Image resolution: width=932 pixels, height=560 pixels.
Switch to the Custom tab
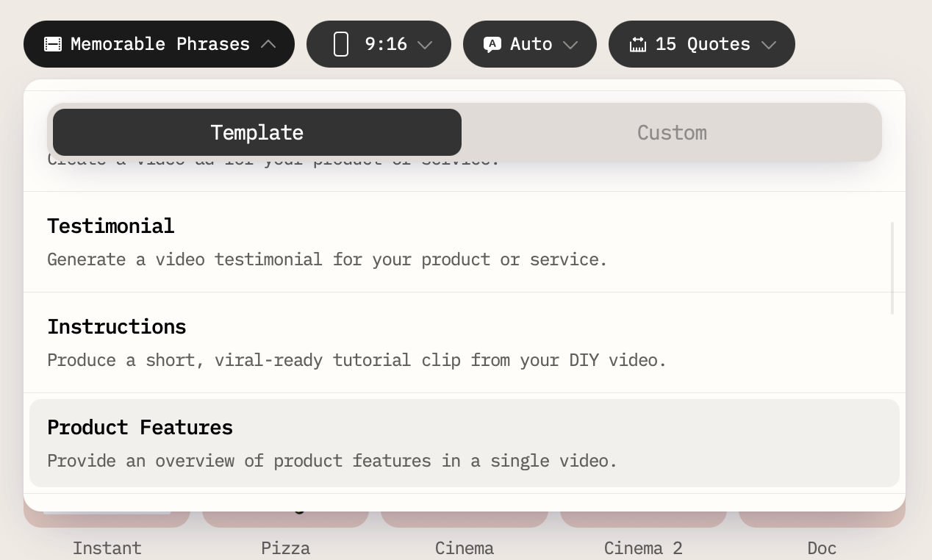(672, 132)
